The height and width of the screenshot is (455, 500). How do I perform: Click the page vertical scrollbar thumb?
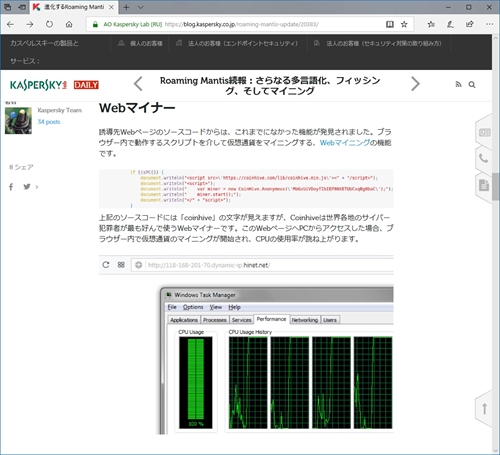click(496, 187)
